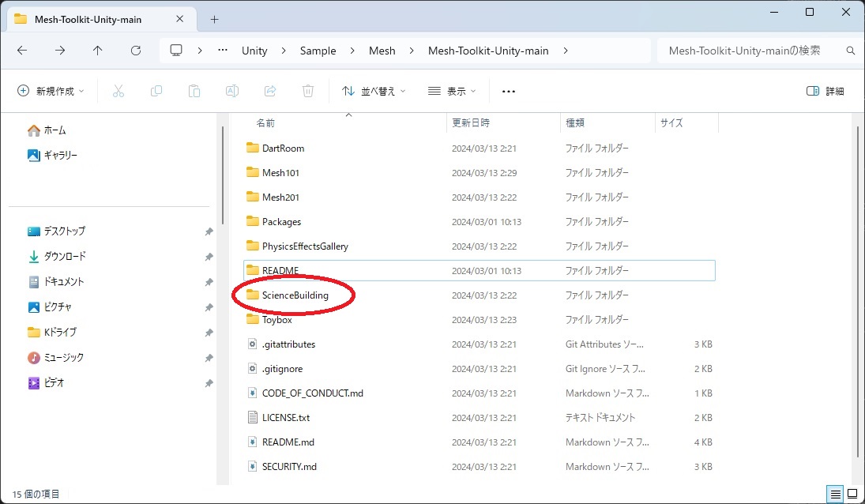Image resolution: width=865 pixels, height=504 pixels.
Task: Close the Mesh-Toolkit-Unity-main tab
Action: click(180, 19)
